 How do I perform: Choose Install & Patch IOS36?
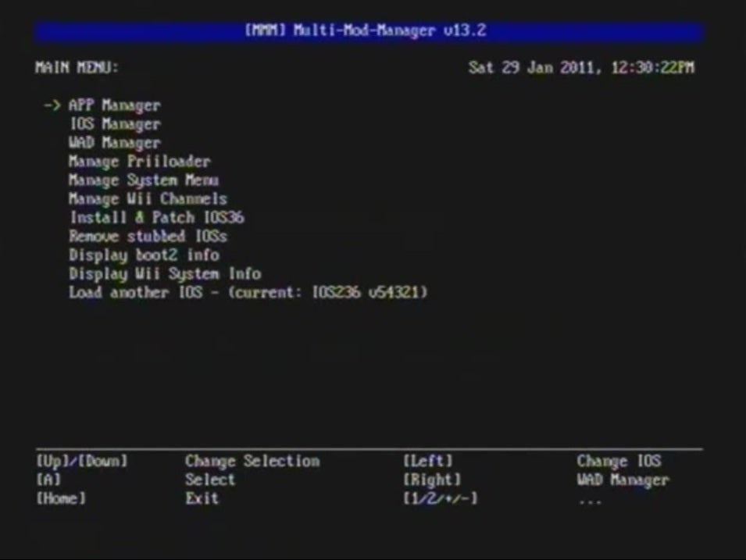tap(157, 217)
